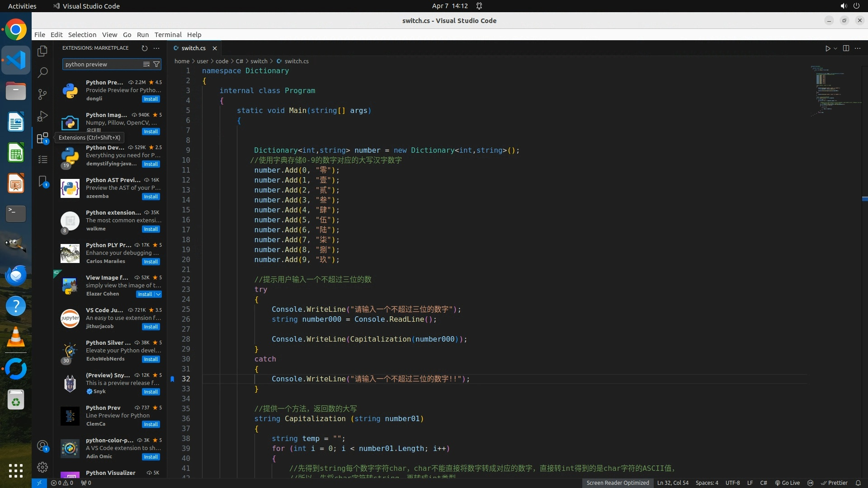Select the switch.cs editor tab
The height and width of the screenshot is (488, 868).
coord(193,48)
